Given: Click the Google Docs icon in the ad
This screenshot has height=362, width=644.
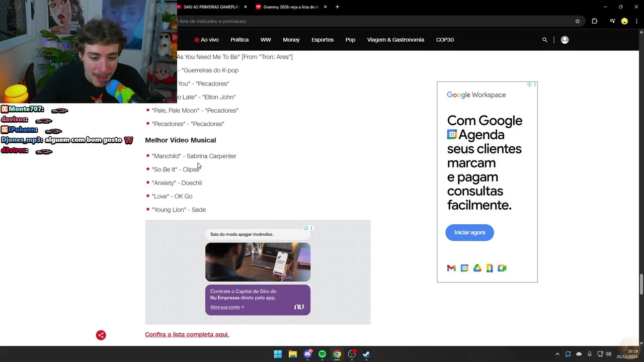Looking at the screenshot, I should pos(490,268).
